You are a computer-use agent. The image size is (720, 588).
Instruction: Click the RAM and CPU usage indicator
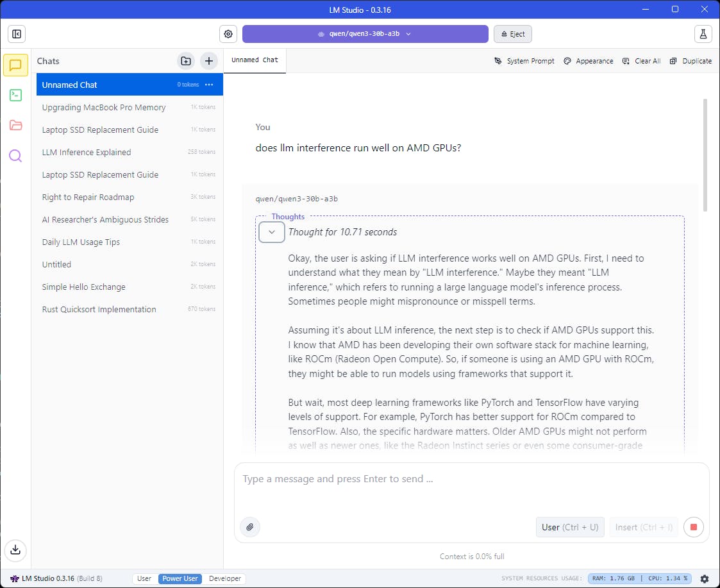click(x=640, y=579)
